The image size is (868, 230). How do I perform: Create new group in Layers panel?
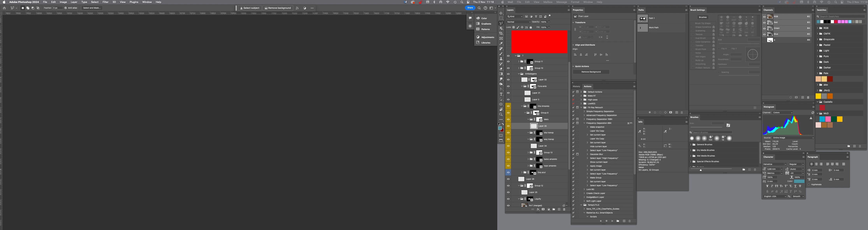point(554,209)
